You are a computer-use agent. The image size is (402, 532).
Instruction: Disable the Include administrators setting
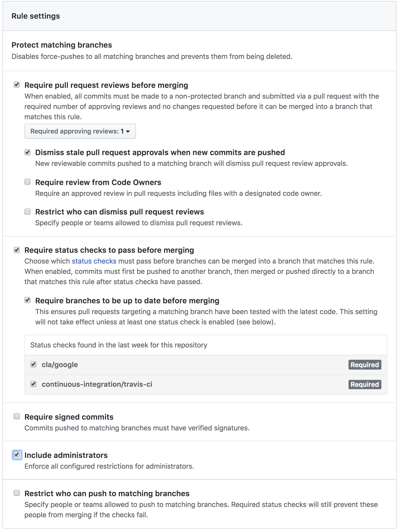[16, 455]
